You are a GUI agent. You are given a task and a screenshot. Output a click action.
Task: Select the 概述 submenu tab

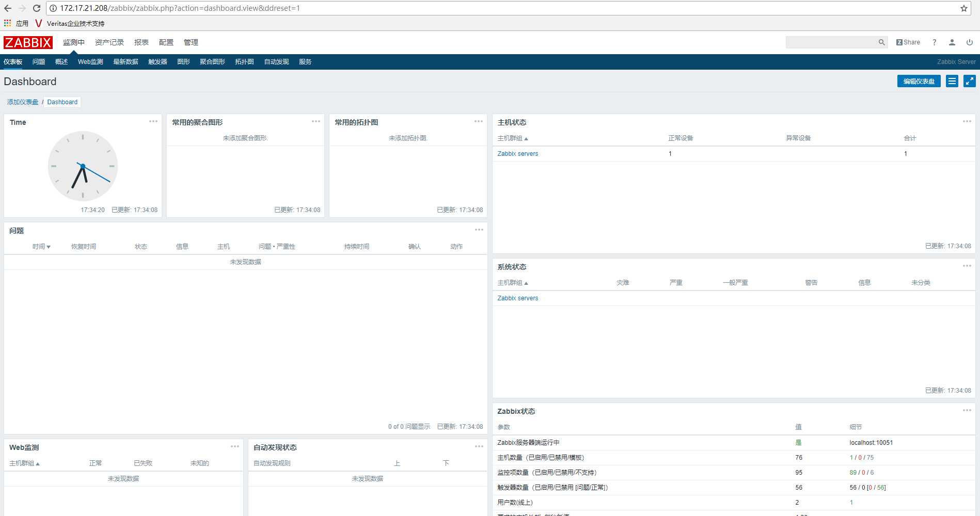coord(61,62)
